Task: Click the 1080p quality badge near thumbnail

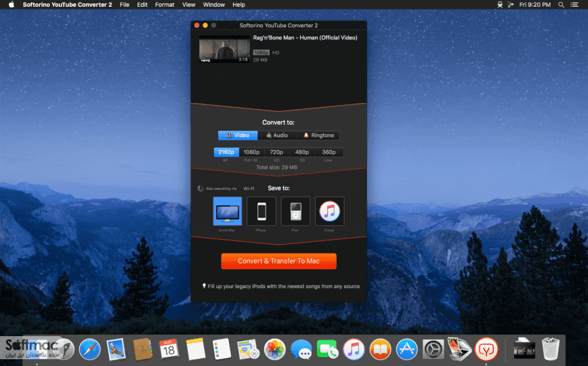Action: click(x=261, y=53)
